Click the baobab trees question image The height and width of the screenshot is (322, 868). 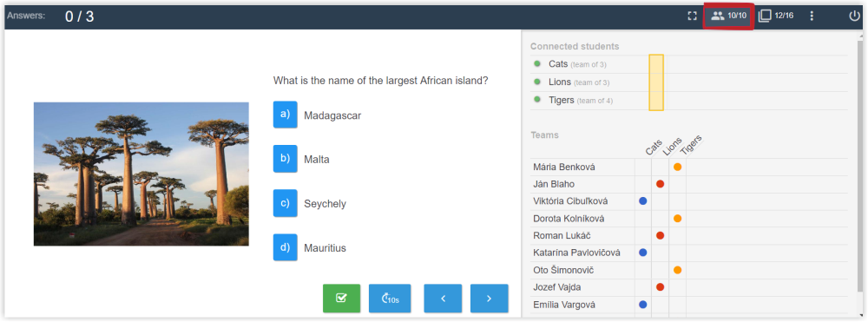(x=141, y=174)
